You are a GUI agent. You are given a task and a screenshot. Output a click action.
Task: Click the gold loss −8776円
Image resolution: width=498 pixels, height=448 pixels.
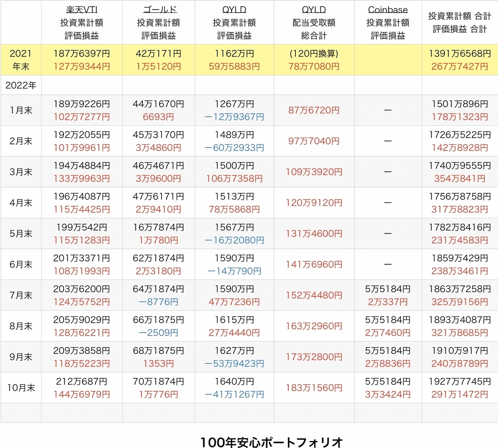point(159,302)
